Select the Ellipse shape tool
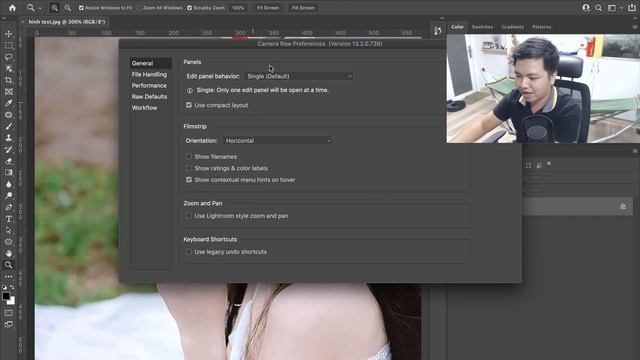 point(9,242)
